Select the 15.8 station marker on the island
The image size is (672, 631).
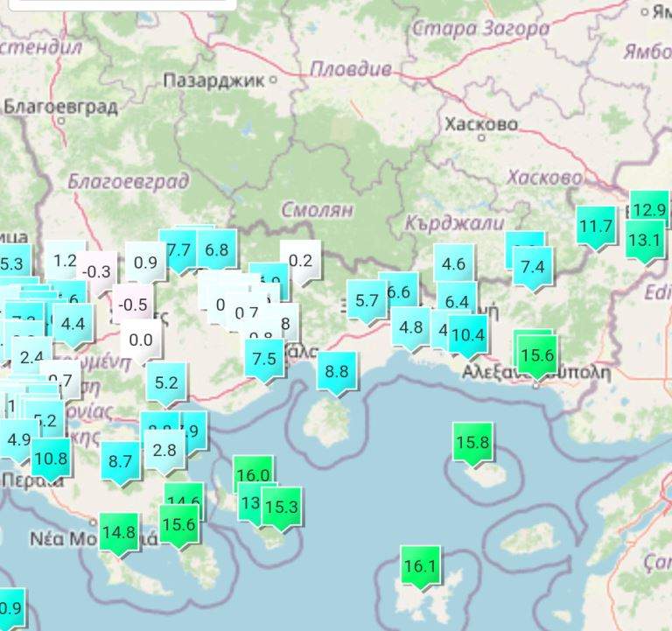click(472, 442)
